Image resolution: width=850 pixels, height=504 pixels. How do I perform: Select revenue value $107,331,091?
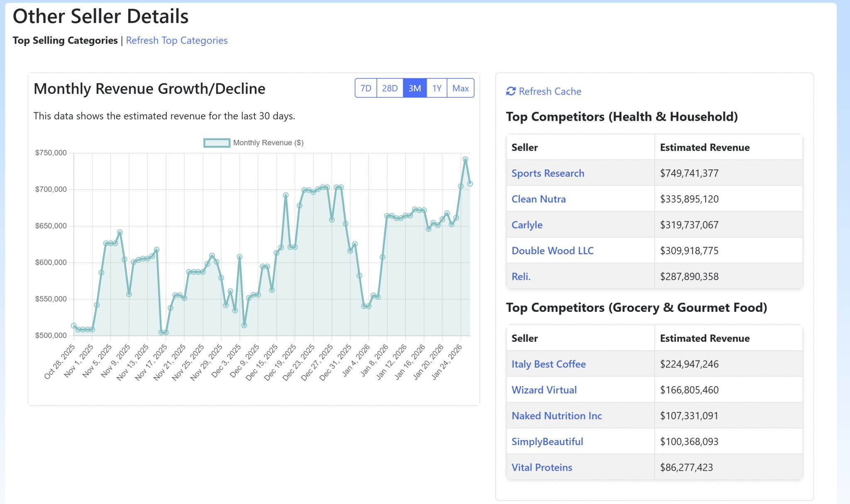pyautogui.click(x=689, y=416)
